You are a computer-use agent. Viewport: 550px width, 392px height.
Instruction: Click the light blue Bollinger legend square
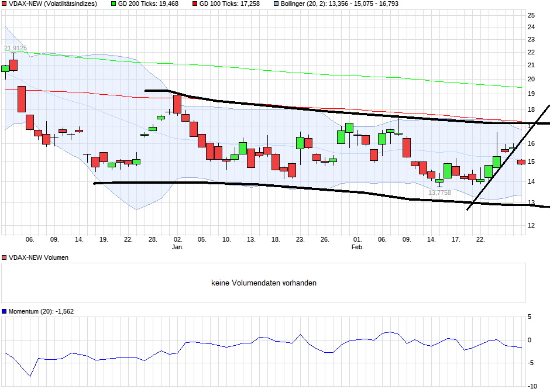[276, 4]
